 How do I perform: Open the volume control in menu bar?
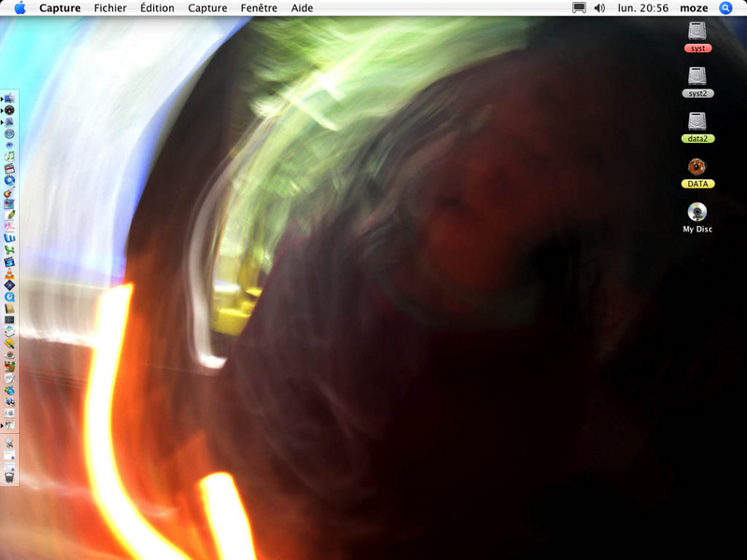tap(599, 8)
